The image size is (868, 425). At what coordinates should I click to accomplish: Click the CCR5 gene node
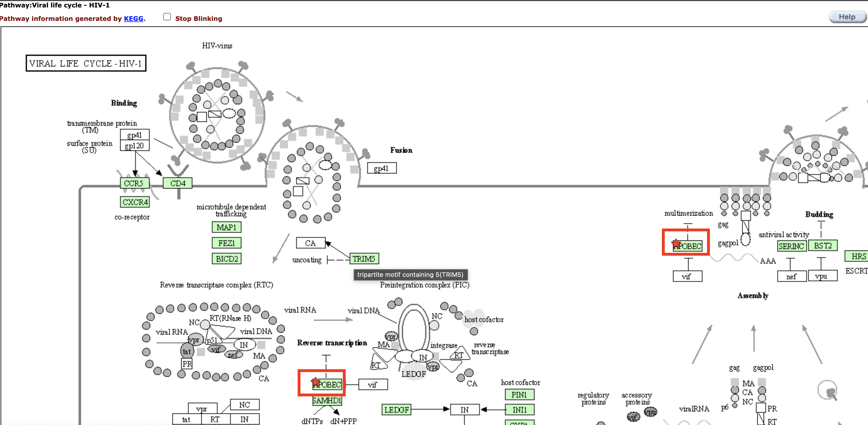click(x=134, y=183)
